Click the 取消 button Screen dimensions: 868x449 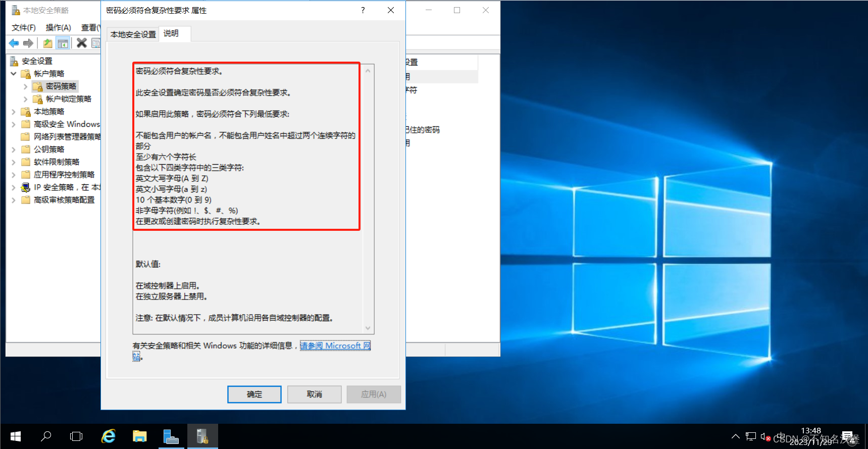pyautogui.click(x=314, y=394)
